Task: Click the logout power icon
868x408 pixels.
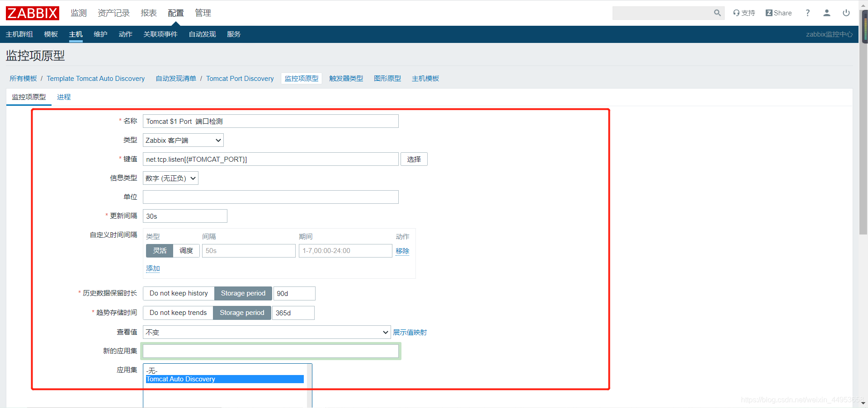Action: tap(846, 13)
